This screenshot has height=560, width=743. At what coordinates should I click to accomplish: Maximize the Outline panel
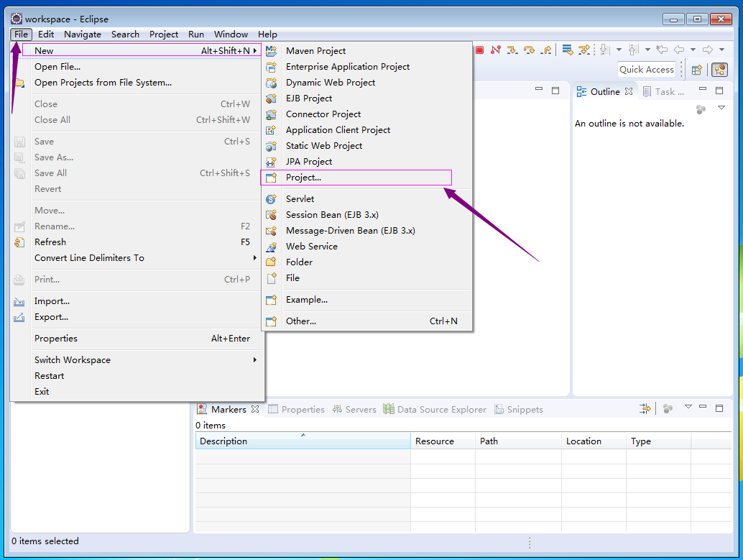(719, 90)
